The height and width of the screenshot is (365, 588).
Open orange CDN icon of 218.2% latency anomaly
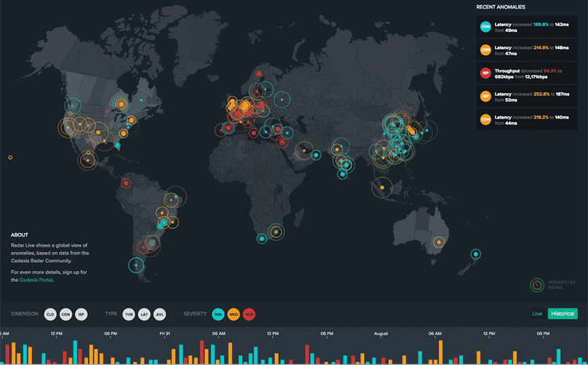point(486,120)
